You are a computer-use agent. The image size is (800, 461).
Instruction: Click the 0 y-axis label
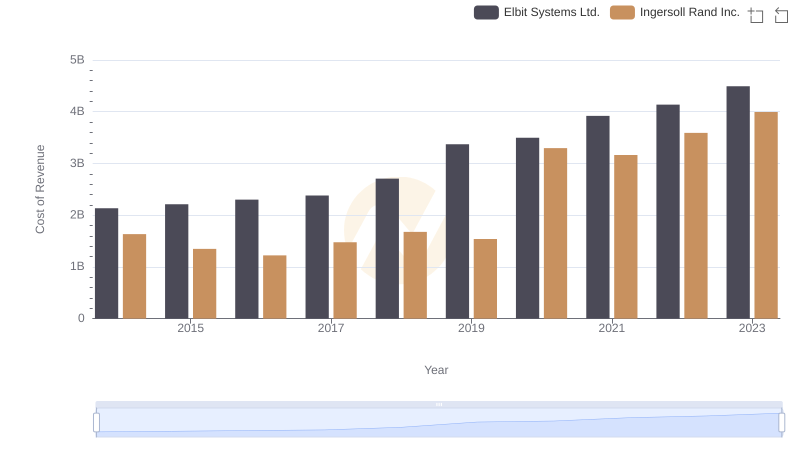tap(81, 318)
